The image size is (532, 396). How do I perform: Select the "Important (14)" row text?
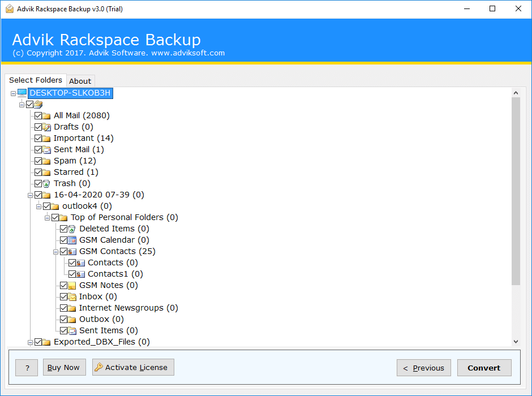tap(83, 139)
